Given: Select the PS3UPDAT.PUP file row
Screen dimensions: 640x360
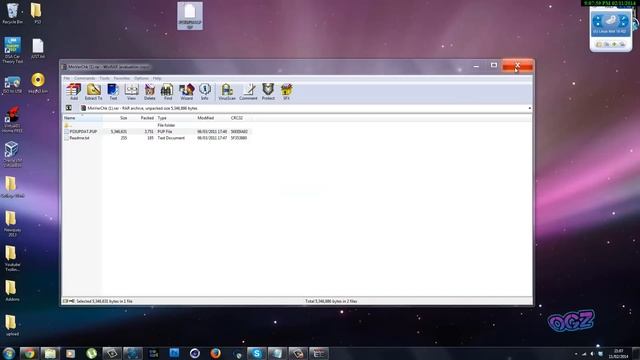Looking at the screenshot, I should (x=157, y=131).
